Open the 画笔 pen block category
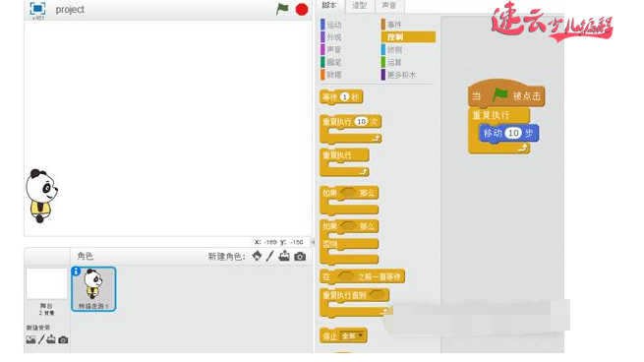The width and height of the screenshot is (644, 362). click(332, 62)
